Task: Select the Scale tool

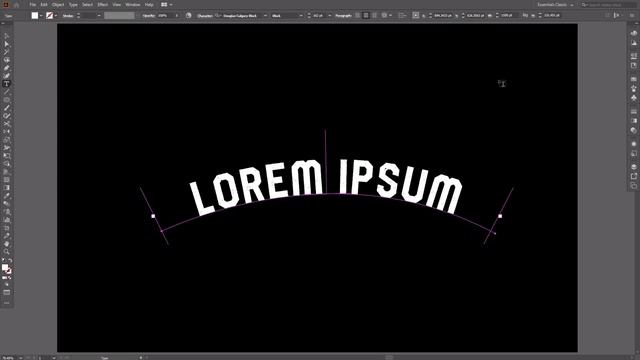Action: pyautogui.click(x=7, y=140)
